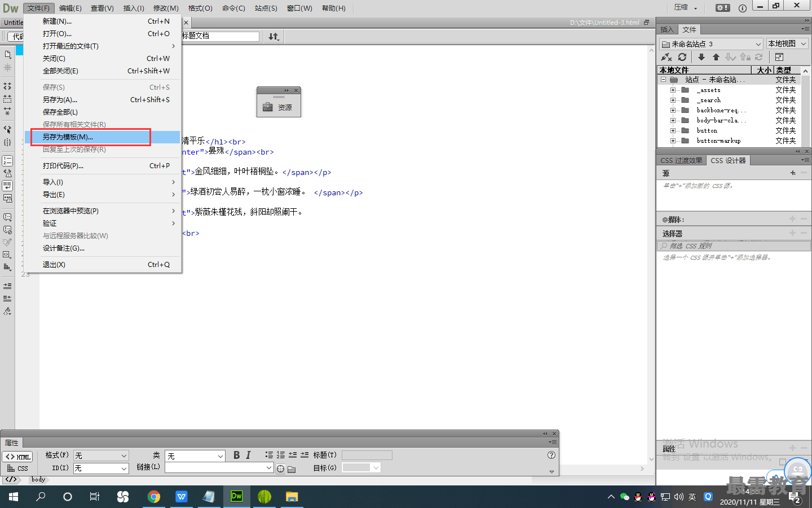This screenshot has width=812, height=508.
Task: Click the sync settings icon in title bar
Action: [x=722, y=8]
